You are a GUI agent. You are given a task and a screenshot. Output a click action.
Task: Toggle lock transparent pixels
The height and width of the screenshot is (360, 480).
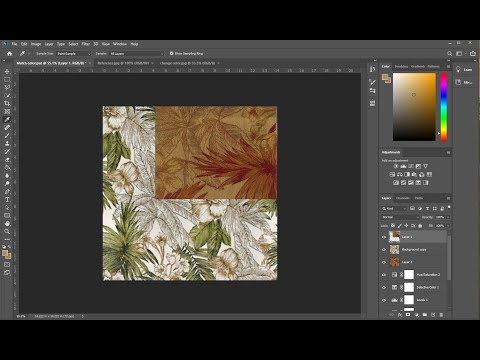[x=393, y=226]
